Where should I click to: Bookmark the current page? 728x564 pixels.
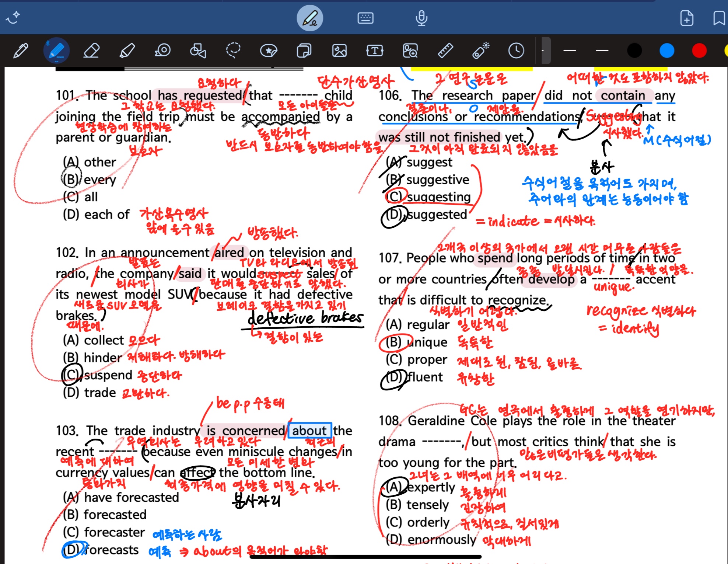718,18
